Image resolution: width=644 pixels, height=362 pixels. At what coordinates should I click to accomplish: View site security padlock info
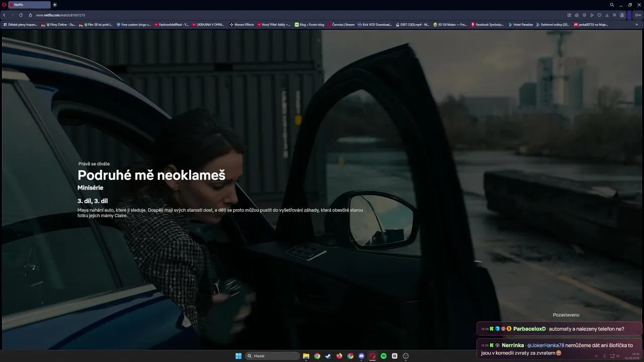[x=31, y=15]
